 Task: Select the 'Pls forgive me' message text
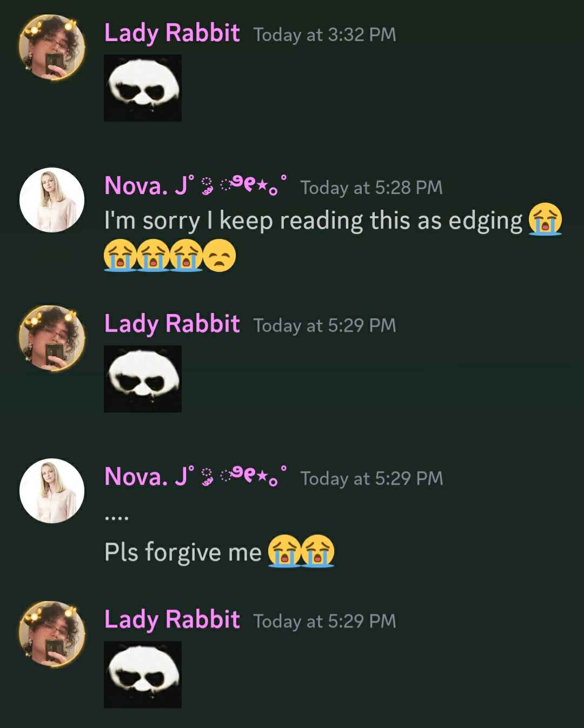point(183,552)
